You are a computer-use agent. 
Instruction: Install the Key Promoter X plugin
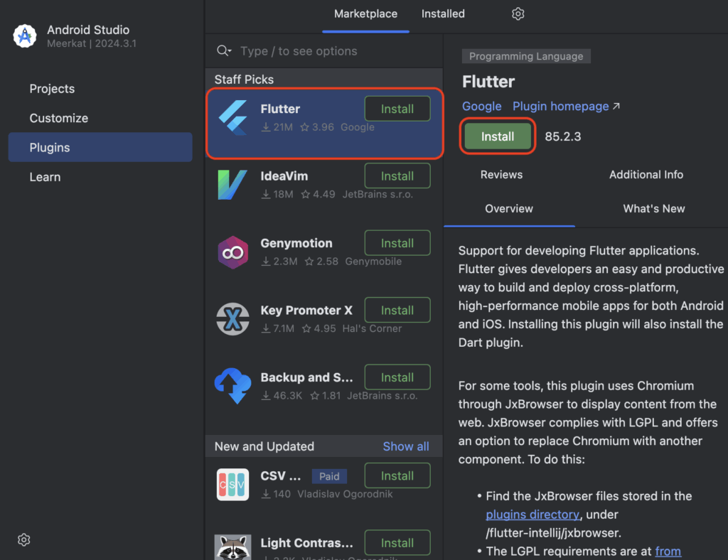click(x=397, y=311)
